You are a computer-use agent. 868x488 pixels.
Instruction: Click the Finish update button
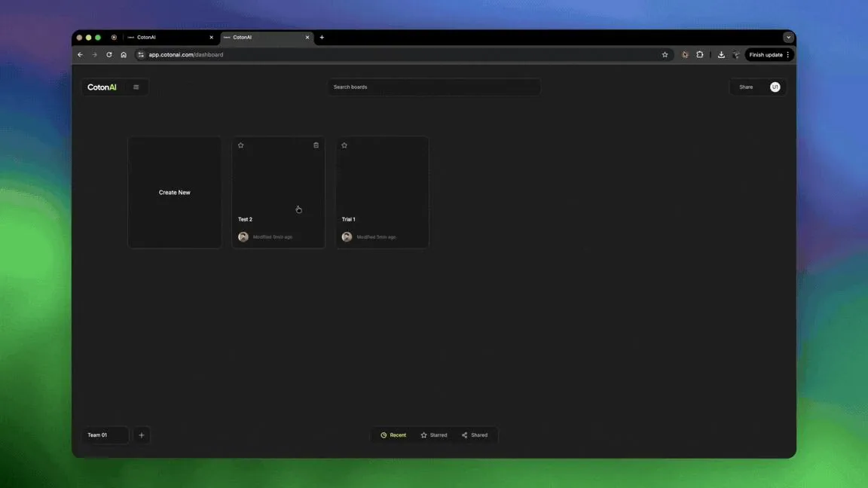pos(766,55)
